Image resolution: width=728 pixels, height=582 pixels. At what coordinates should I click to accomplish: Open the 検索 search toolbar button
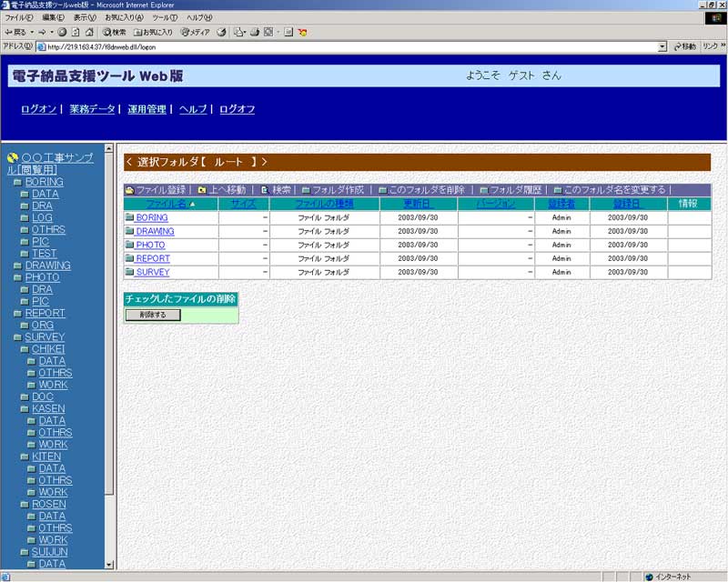point(114,32)
